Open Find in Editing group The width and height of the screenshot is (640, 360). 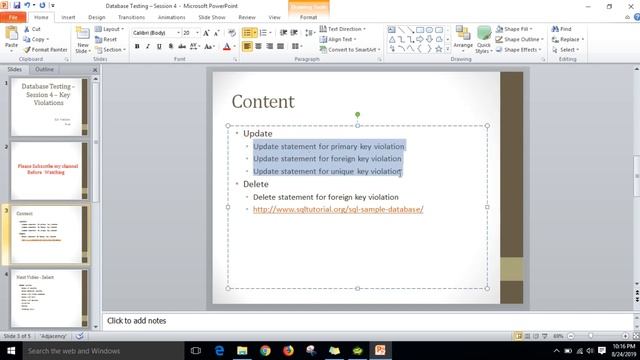coord(562,29)
